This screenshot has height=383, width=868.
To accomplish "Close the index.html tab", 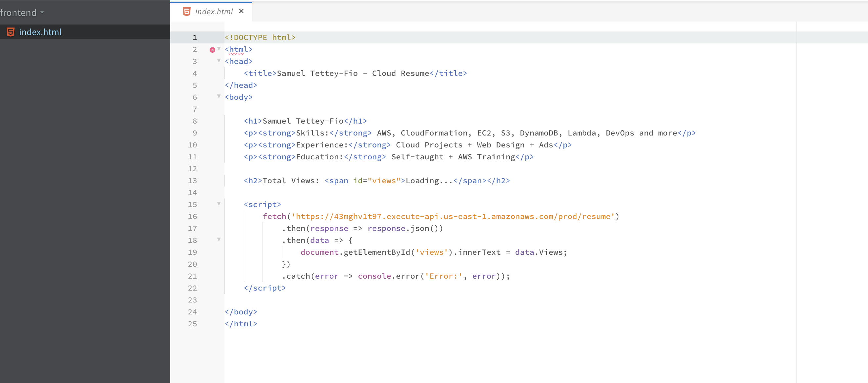I will coord(241,11).
